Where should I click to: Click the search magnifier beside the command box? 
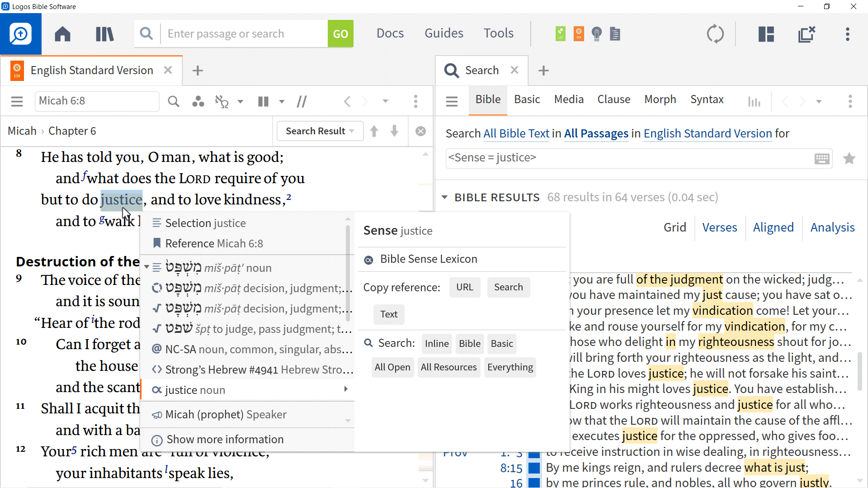[146, 33]
